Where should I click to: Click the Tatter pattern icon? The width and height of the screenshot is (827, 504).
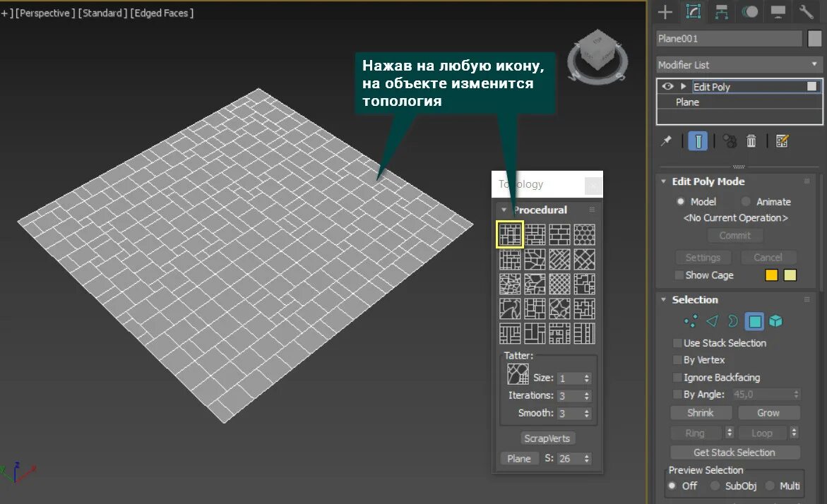(x=518, y=374)
